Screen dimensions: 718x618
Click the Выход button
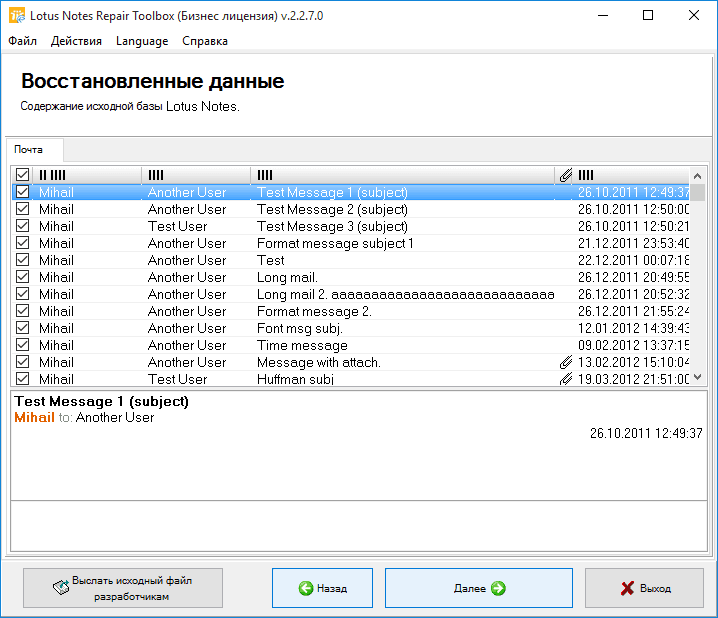(644, 588)
